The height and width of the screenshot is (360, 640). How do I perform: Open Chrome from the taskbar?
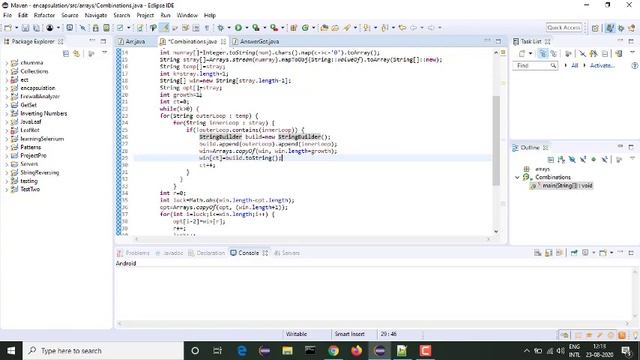(x=333, y=351)
